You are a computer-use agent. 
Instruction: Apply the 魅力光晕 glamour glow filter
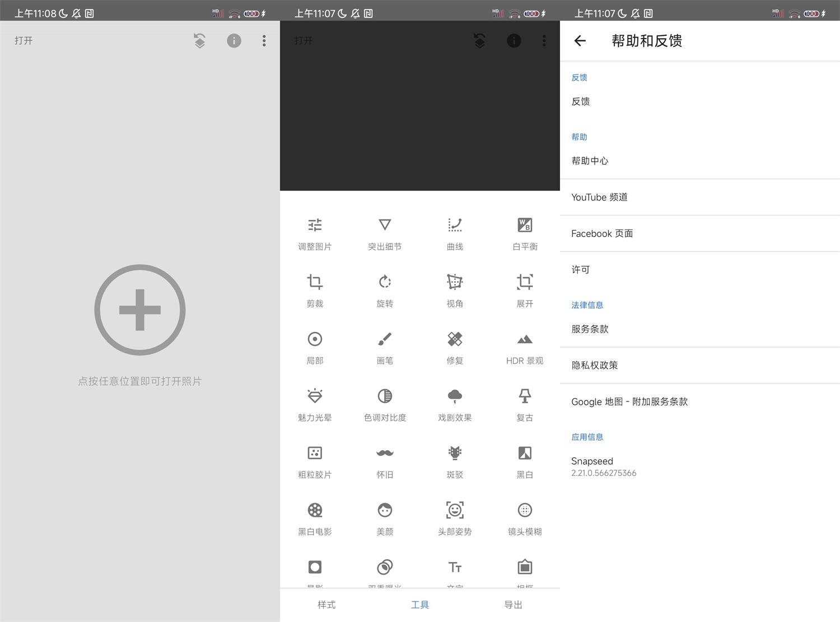[315, 403]
